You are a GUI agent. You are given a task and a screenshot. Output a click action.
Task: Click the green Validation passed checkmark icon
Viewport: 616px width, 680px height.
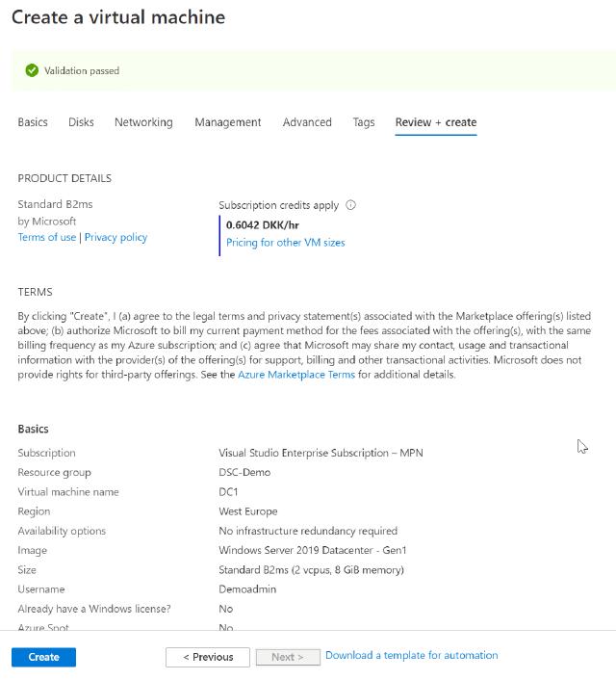[x=32, y=70]
